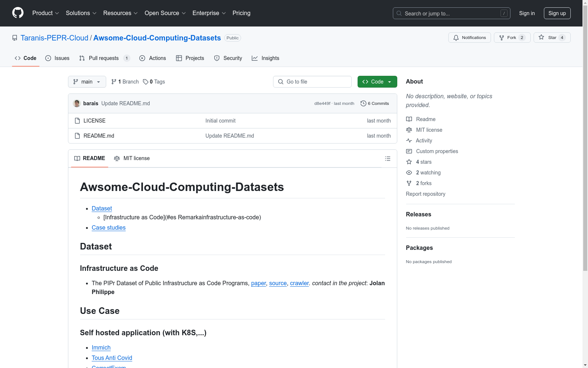588x368 pixels.
Task: Open the source link
Action: (x=278, y=283)
